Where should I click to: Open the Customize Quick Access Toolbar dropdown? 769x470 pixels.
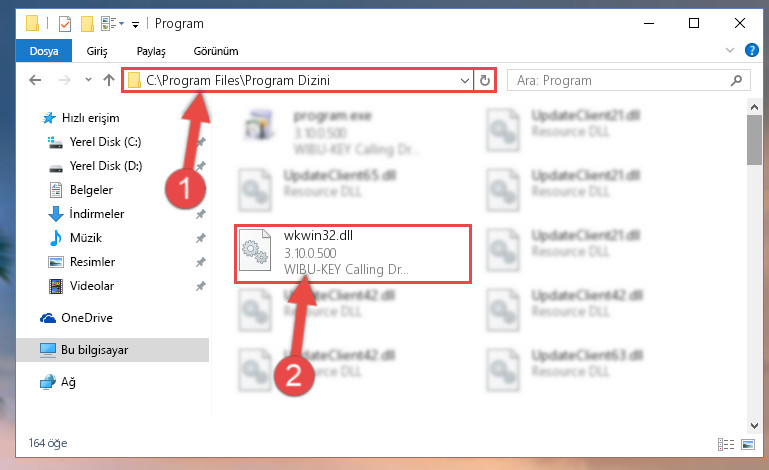point(135,24)
